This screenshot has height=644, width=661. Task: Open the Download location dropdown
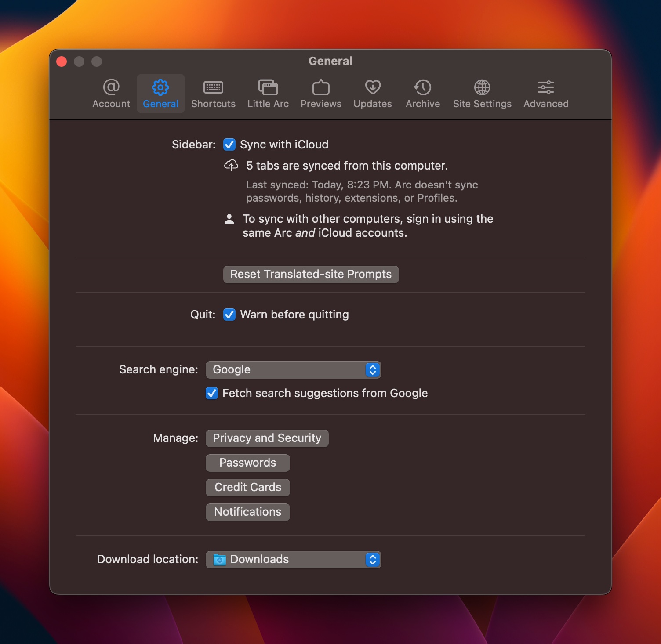293,560
